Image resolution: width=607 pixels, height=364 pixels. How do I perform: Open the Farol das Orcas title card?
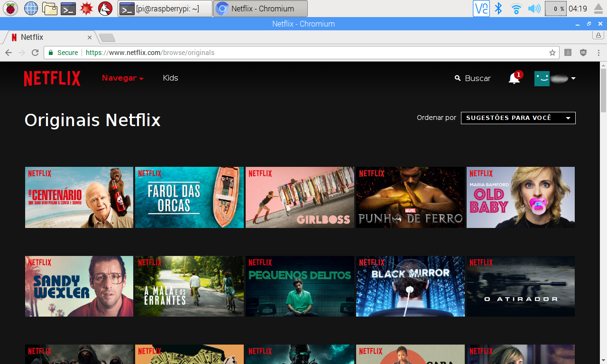(190, 197)
